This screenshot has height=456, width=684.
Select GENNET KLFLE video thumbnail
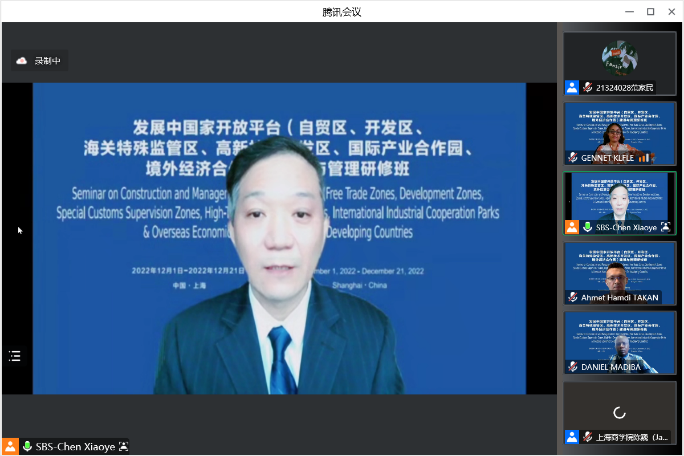point(619,134)
